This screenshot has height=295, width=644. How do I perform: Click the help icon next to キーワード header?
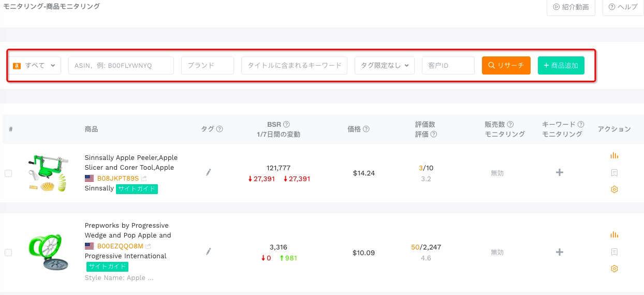click(581, 124)
